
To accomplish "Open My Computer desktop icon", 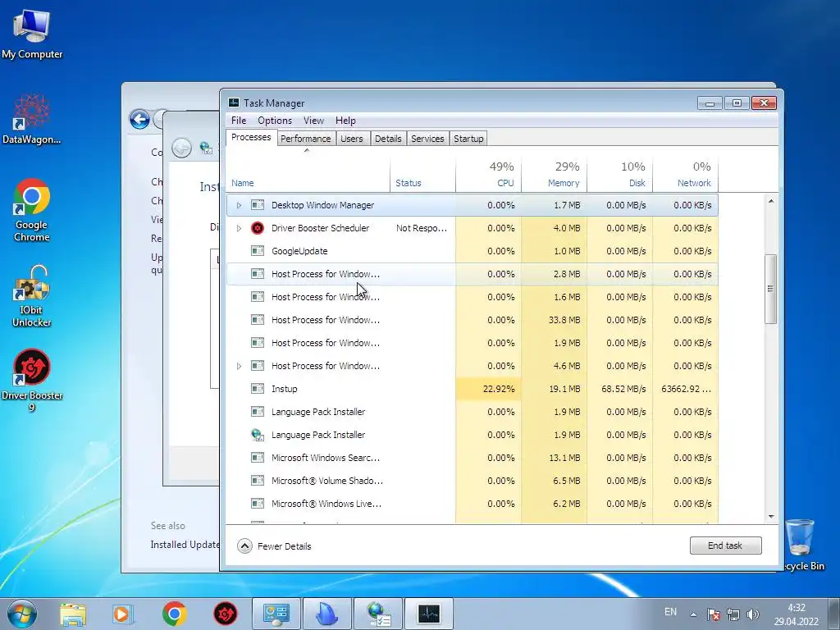I will (x=32, y=33).
